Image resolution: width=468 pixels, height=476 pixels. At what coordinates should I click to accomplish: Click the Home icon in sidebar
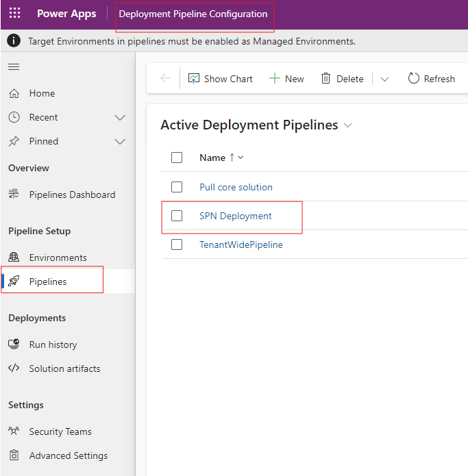(14, 93)
